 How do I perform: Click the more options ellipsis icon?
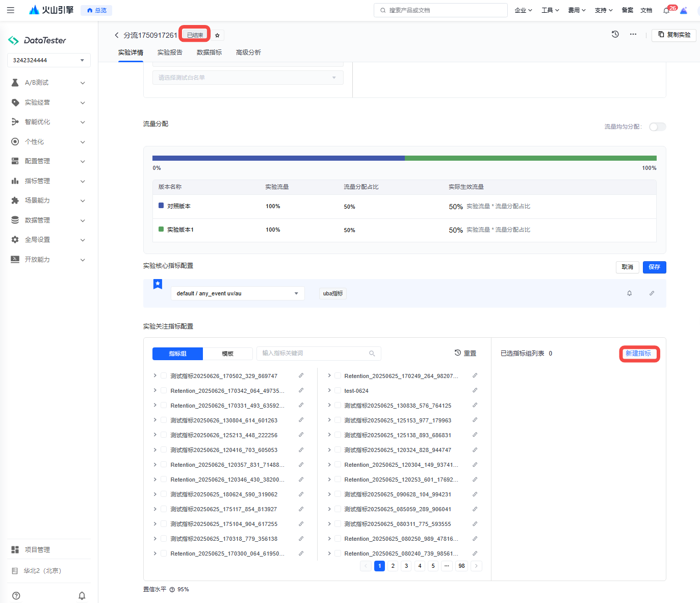633,34
